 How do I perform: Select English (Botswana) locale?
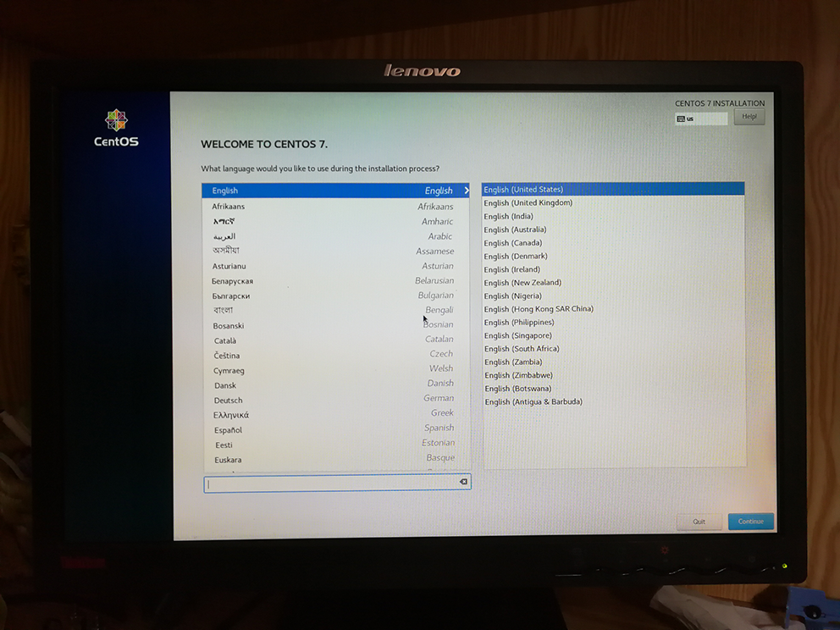pos(613,389)
